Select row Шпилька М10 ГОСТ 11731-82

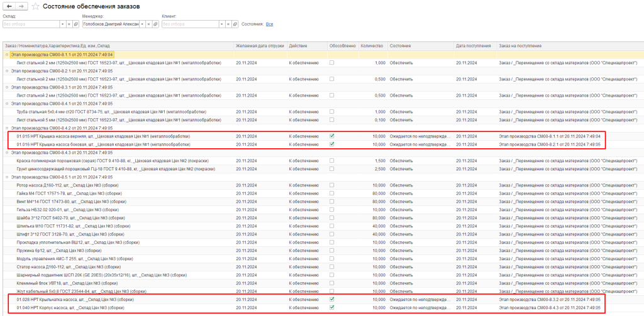323,226
